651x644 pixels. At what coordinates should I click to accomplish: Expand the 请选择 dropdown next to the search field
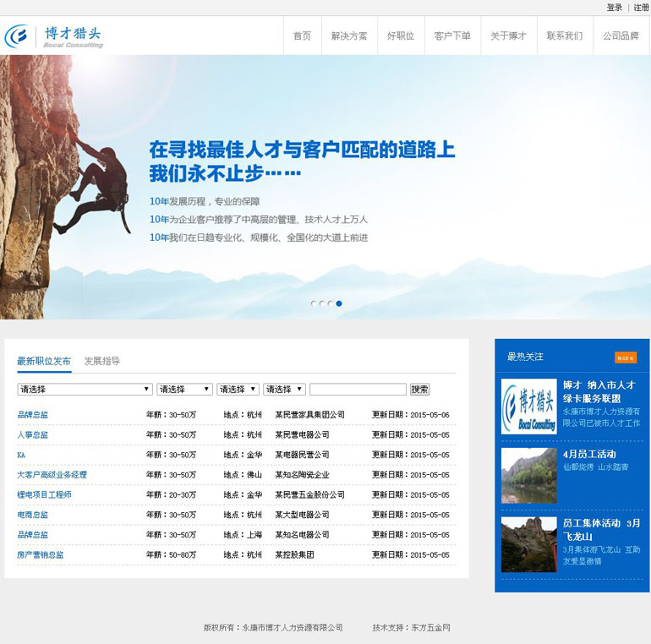pos(283,390)
